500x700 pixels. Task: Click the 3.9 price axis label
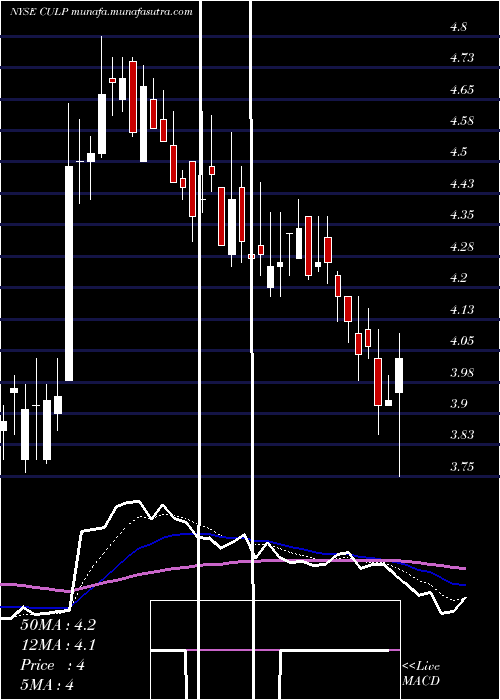pos(459,404)
